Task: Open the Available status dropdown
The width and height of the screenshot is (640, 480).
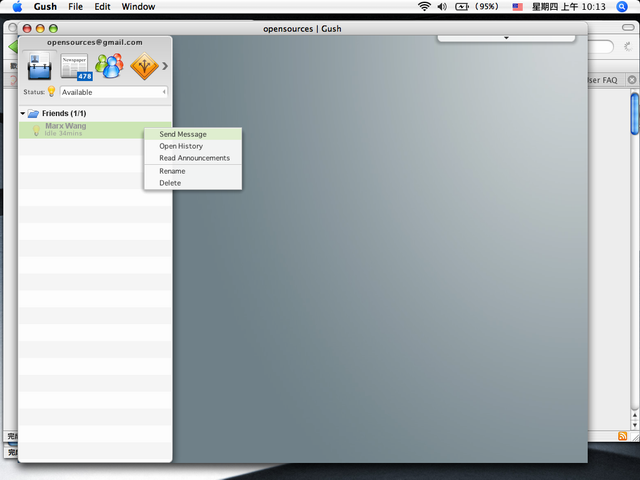Action: pos(113,92)
